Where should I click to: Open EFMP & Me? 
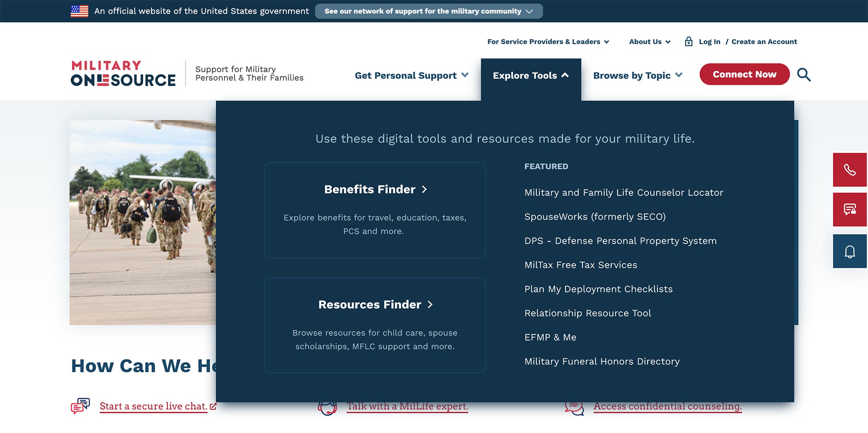550,337
